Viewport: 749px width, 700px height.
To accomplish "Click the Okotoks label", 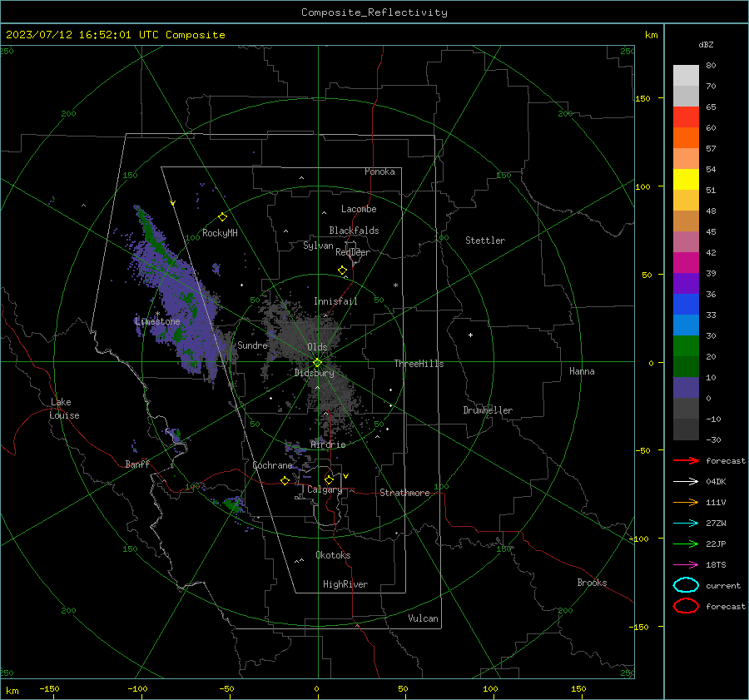I will pyautogui.click(x=333, y=555).
